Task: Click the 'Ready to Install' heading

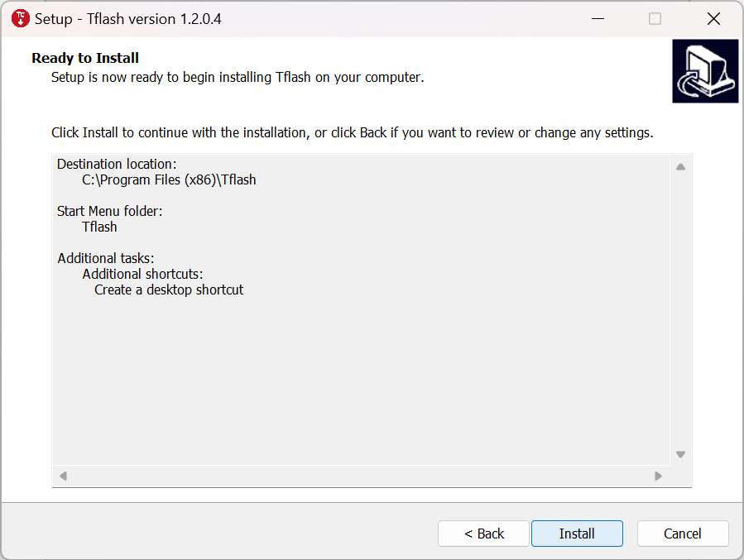Action: 85,58
